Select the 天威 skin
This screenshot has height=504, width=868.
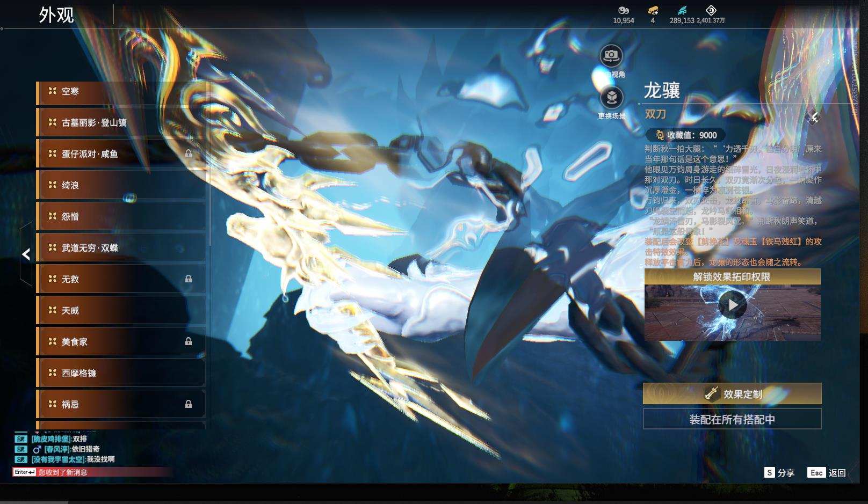point(121,310)
